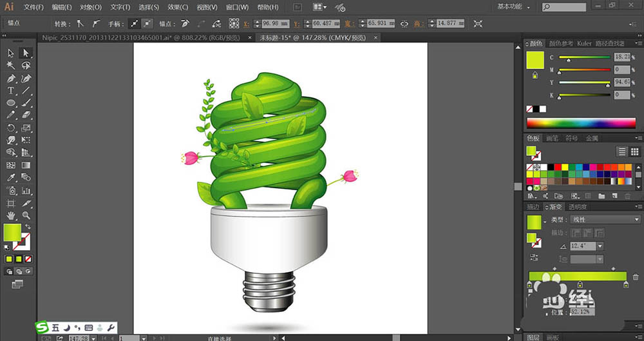Image resolution: width=644 pixels, height=341 pixels.
Task: Open the zoom level dropdown in status bar
Action: [x=94, y=338]
